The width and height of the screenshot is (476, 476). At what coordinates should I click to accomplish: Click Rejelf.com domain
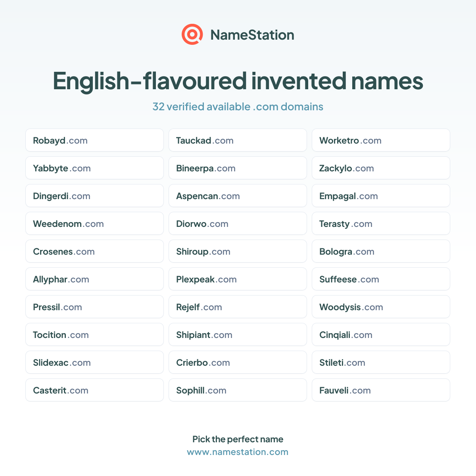pos(238,307)
